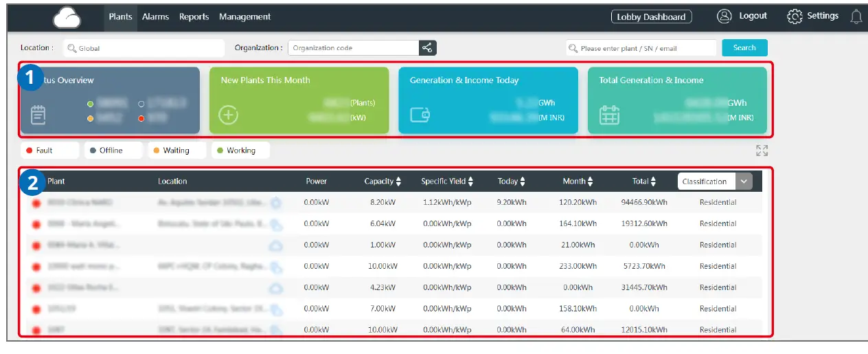Click the plus icon in New Plants card
Screen dimensions: 868x354
pyautogui.click(x=228, y=115)
